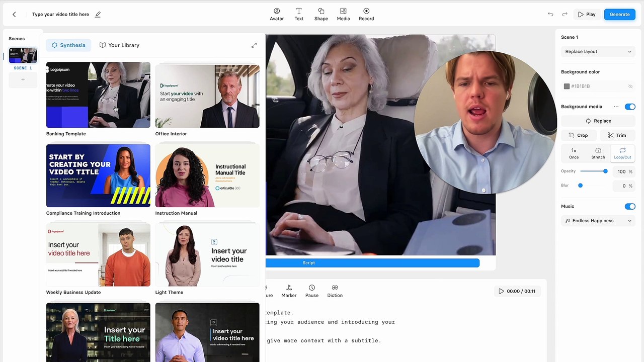Click the Generate button
Screen dimensions: 644x362
(619, 15)
